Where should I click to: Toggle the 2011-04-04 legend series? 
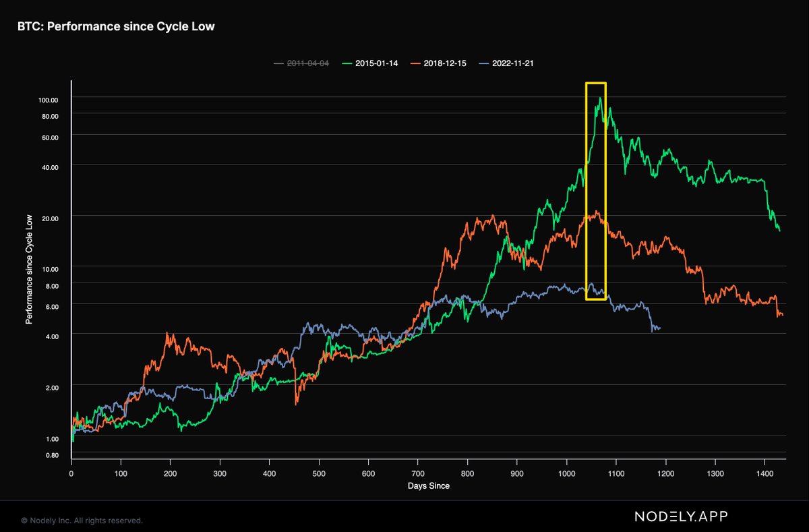300,63
